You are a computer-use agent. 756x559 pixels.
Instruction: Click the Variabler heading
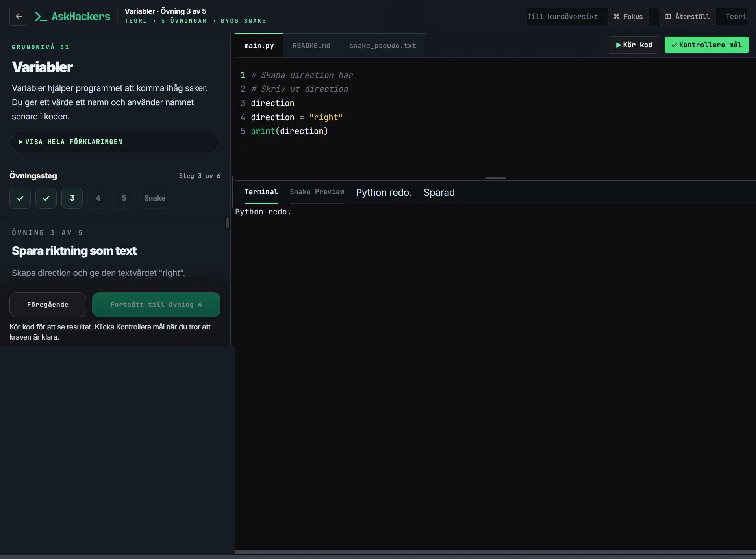click(x=42, y=67)
